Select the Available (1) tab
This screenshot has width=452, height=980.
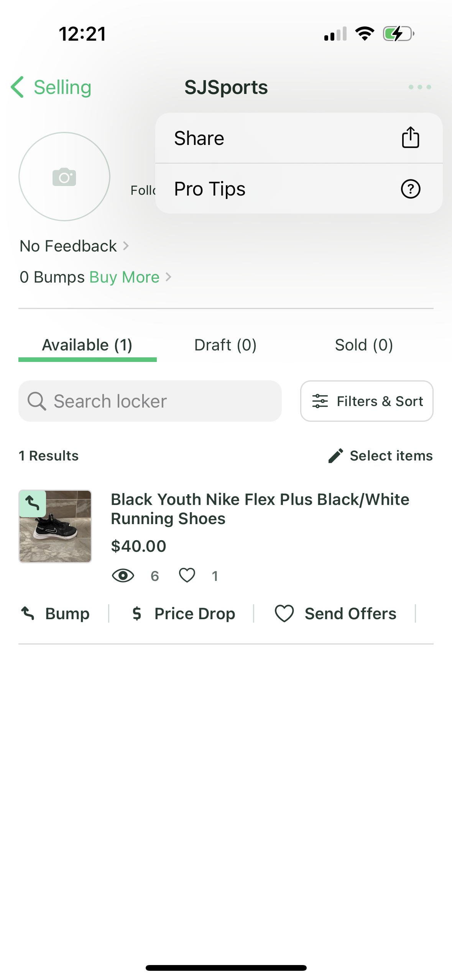coord(87,345)
